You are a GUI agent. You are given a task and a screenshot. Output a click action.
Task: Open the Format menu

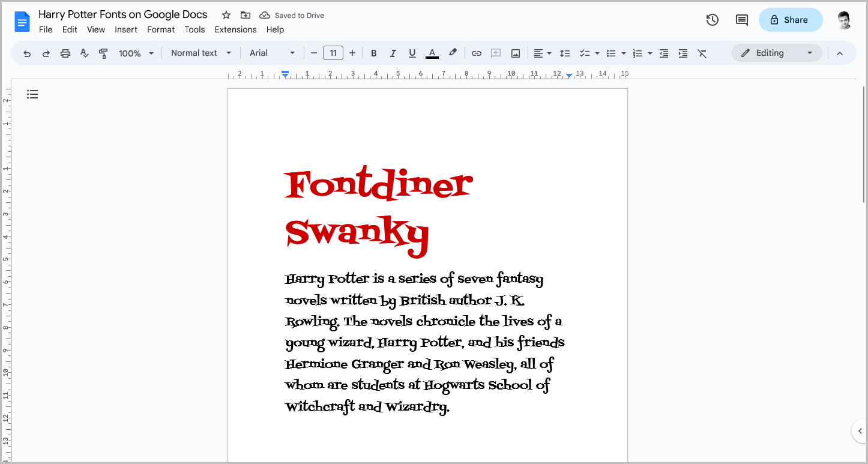tap(160, 29)
